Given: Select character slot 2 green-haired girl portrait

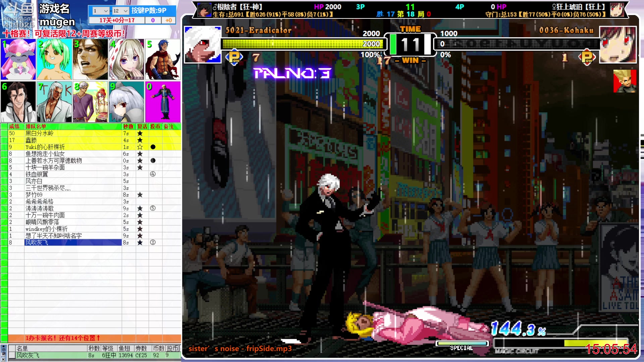Looking at the screenshot, I should tap(54, 59).
